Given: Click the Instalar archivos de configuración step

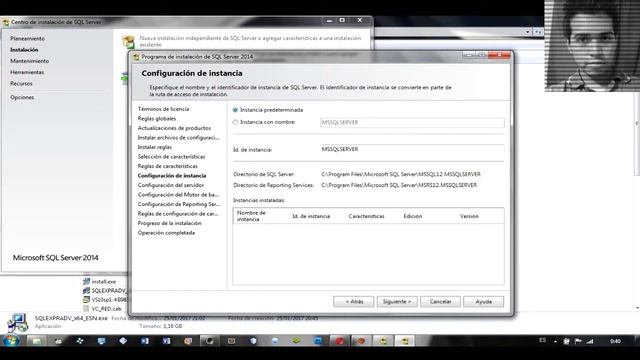Looking at the screenshot, I should [178, 138].
